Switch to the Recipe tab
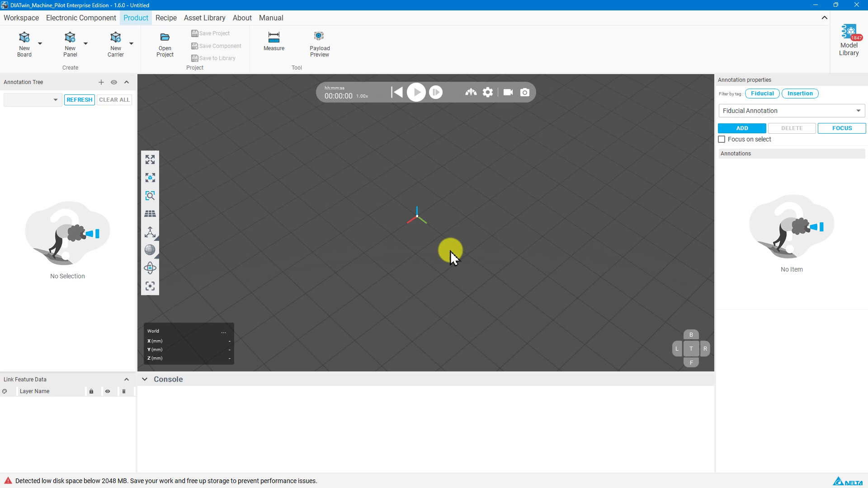This screenshot has height=488, width=868. pyautogui.click(x=166, y=18)
